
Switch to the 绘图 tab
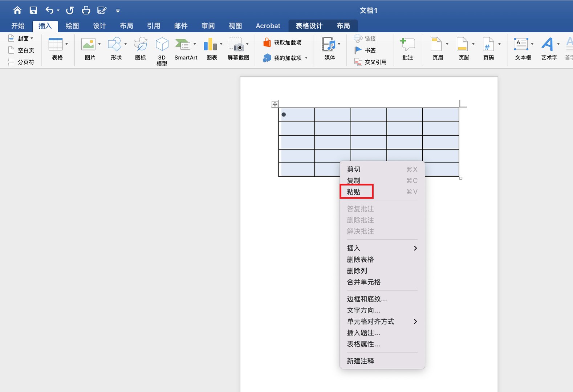pos(72,26)
